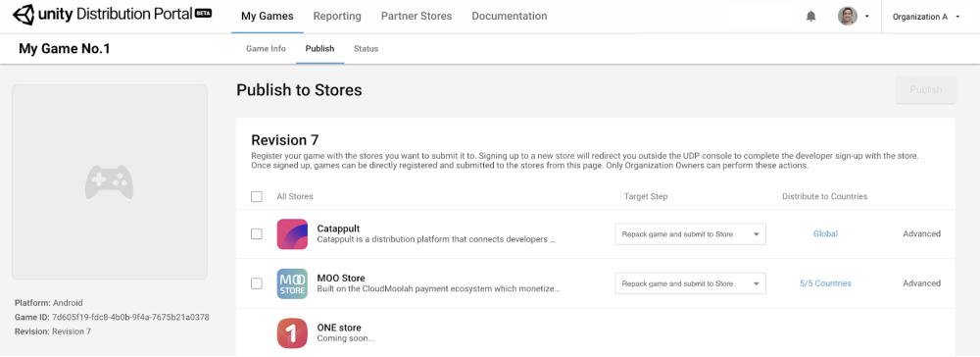Click the My Game No.1 title

(x=65, y=48)
